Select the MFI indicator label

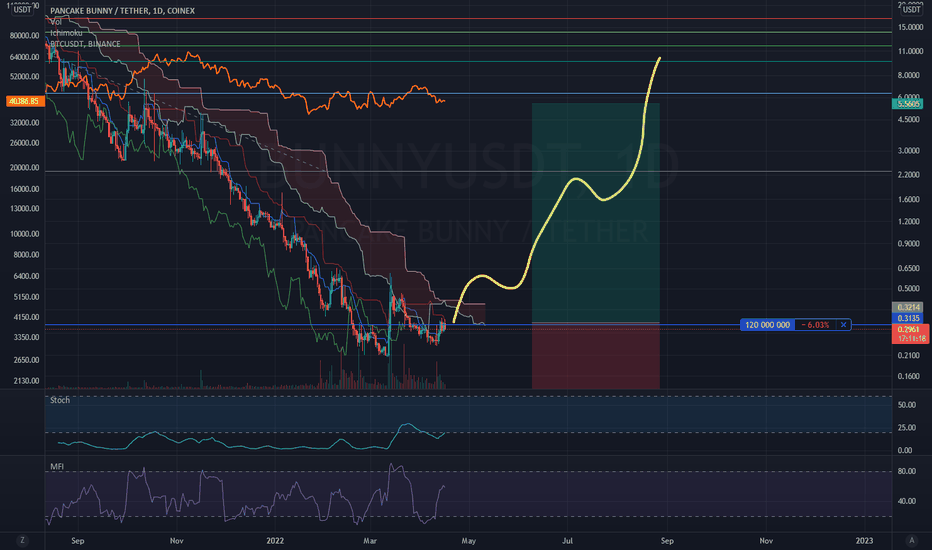tap(57, 467)
